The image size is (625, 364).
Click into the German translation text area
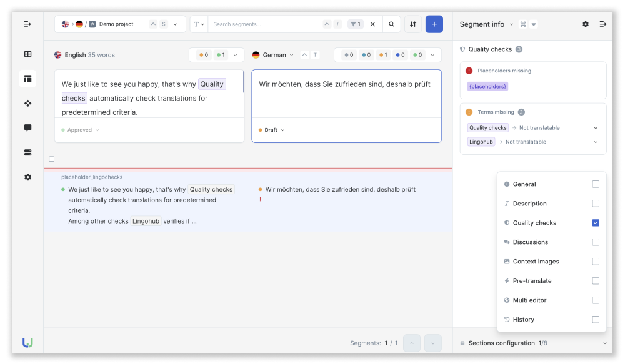pyautogui.click(x=346, y=94)
